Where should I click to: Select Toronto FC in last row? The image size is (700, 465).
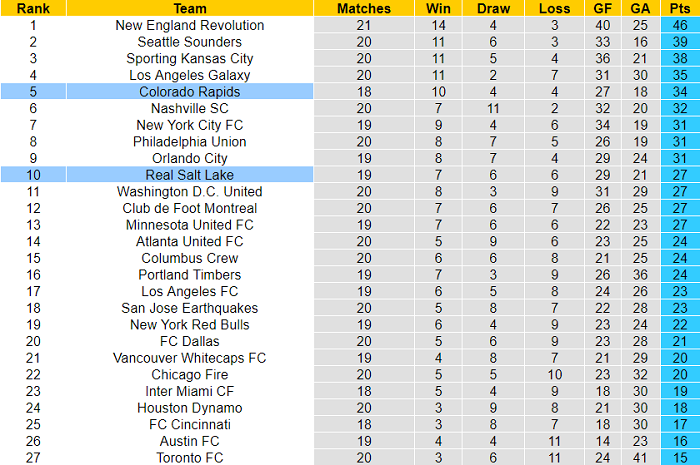190,458
